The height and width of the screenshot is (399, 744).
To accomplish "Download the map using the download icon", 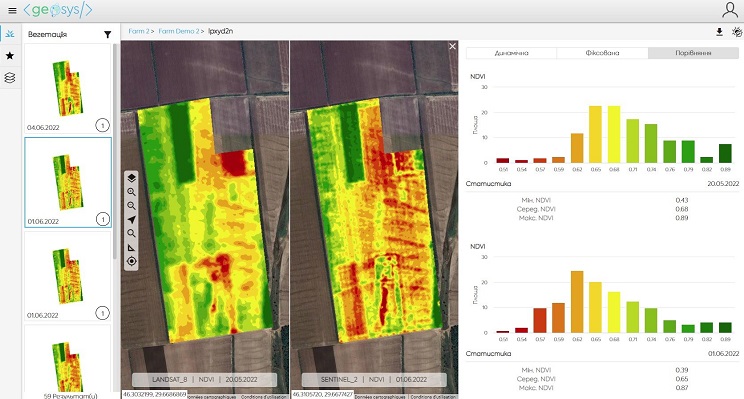I will click(x=719, y=32).
